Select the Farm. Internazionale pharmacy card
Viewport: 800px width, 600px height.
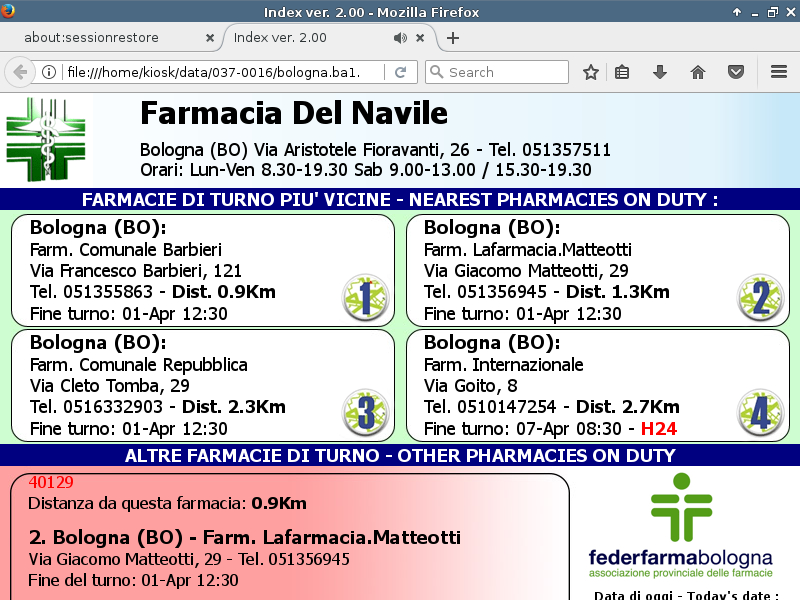pyautogui.click(x=595, y=386)
